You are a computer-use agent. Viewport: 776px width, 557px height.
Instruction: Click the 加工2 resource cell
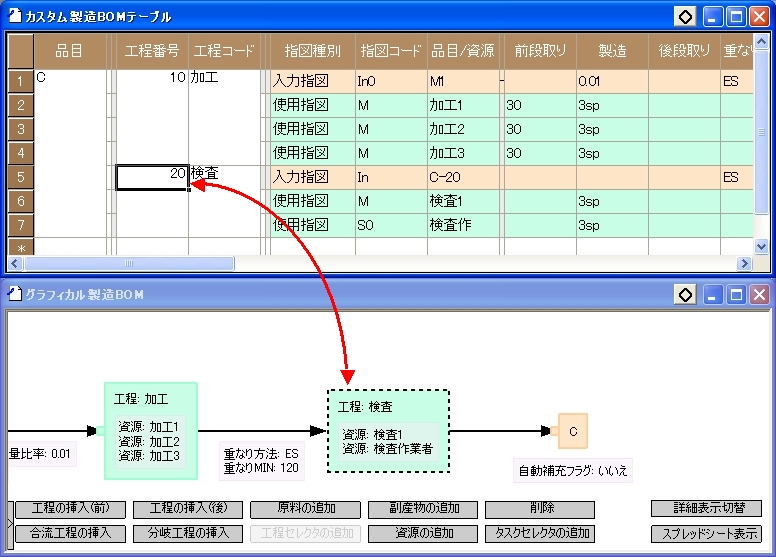click(463, 129)
